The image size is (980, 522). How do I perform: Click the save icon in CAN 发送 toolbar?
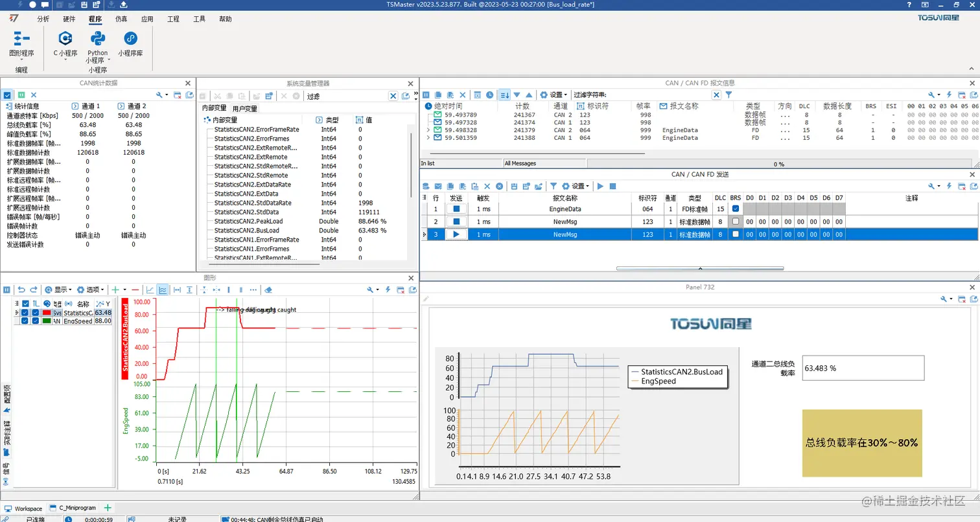tap(514, 186)
